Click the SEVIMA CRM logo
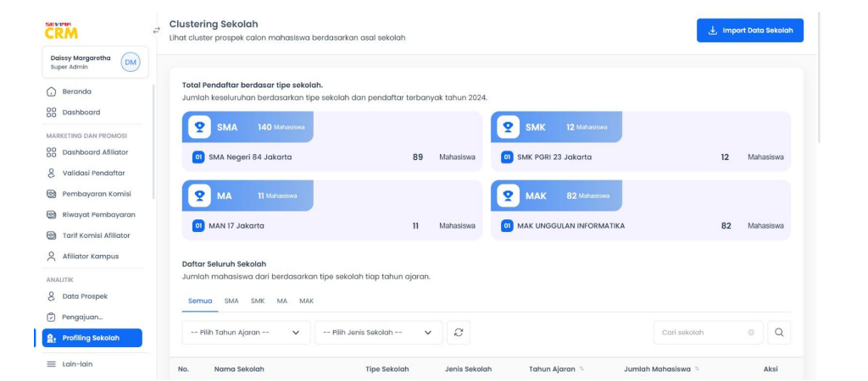 click(61, 30)
